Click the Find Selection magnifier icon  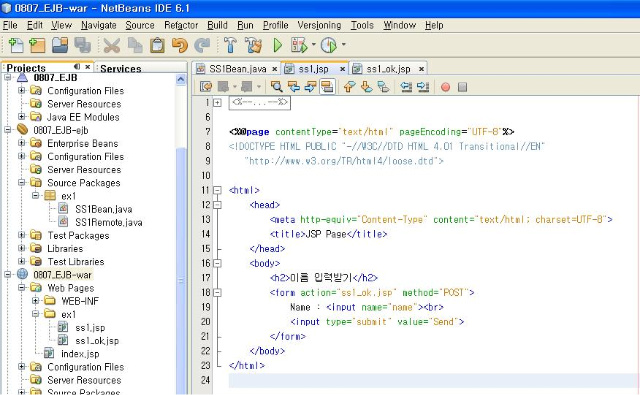pyautogui.click(x=277, y=87)
